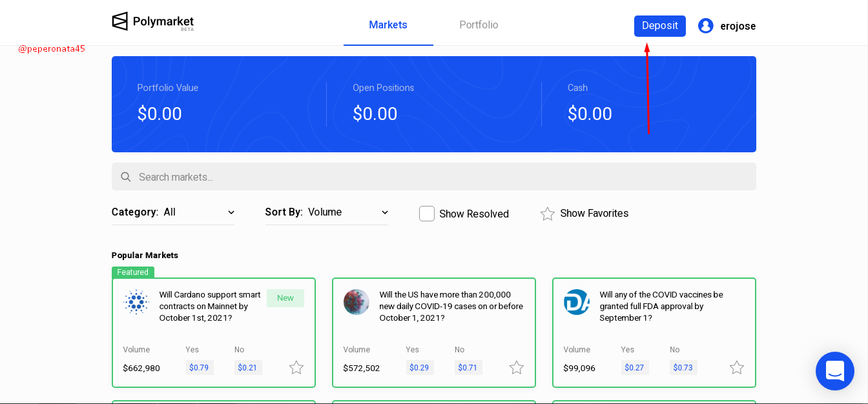This screenshot has height=404, width=868.
Task: Buy Yes at $0.27 on FDA approval market
Action: (x=635, y=368)
